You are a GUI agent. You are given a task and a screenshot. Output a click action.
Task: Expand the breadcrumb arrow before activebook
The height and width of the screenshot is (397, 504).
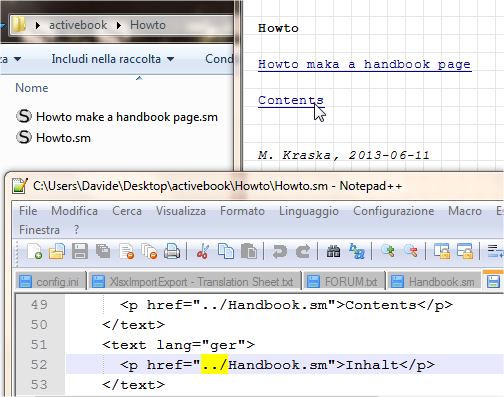click(x=38, y=25)
